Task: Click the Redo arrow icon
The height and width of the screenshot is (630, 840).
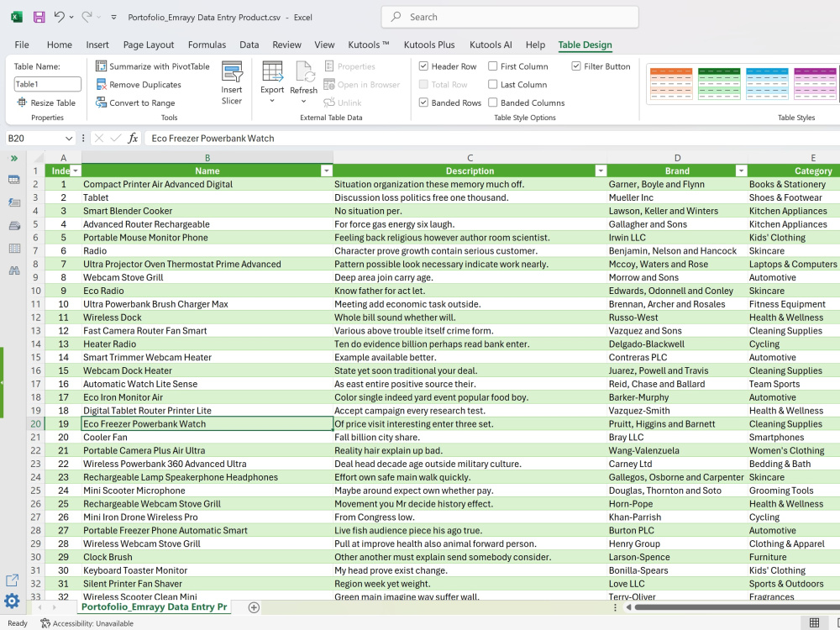Action: (87, 17)
